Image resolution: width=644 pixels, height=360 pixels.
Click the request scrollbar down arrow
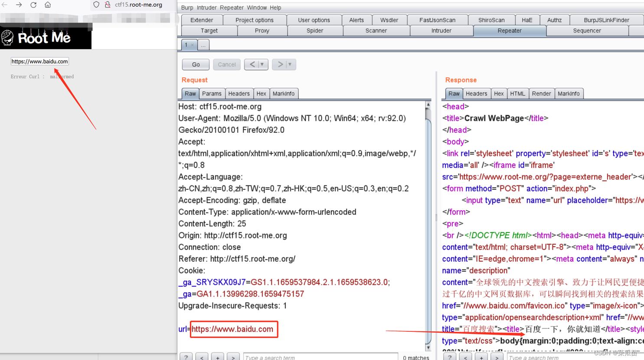click(x=428, y=347)
